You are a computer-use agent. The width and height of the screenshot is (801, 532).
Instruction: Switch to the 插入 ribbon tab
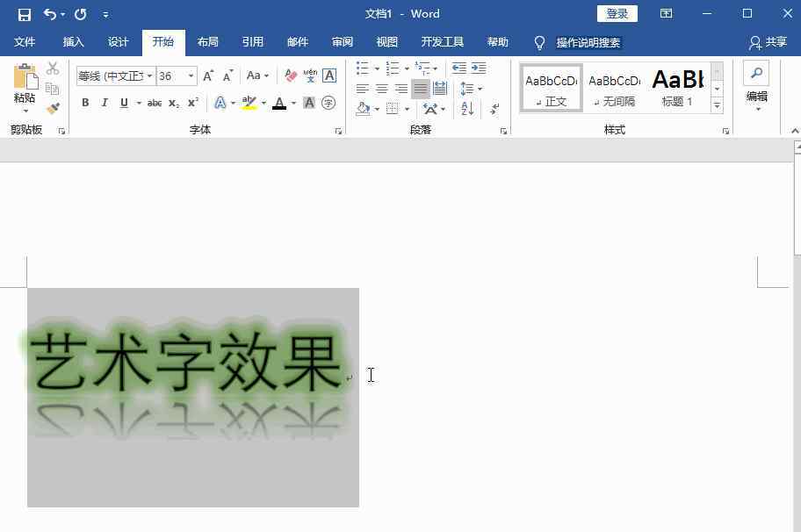(x=74, y=42)
